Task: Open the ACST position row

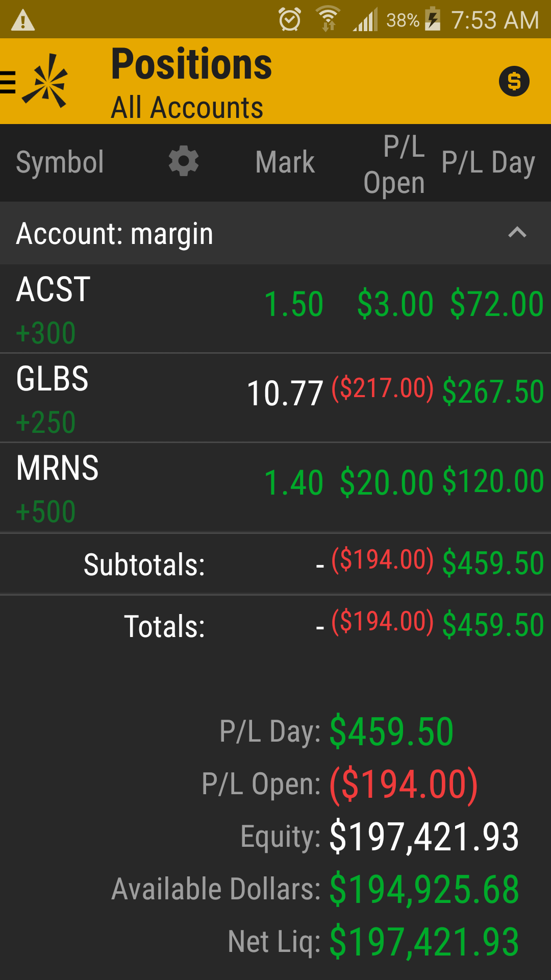Action: (x=275, y=309)
